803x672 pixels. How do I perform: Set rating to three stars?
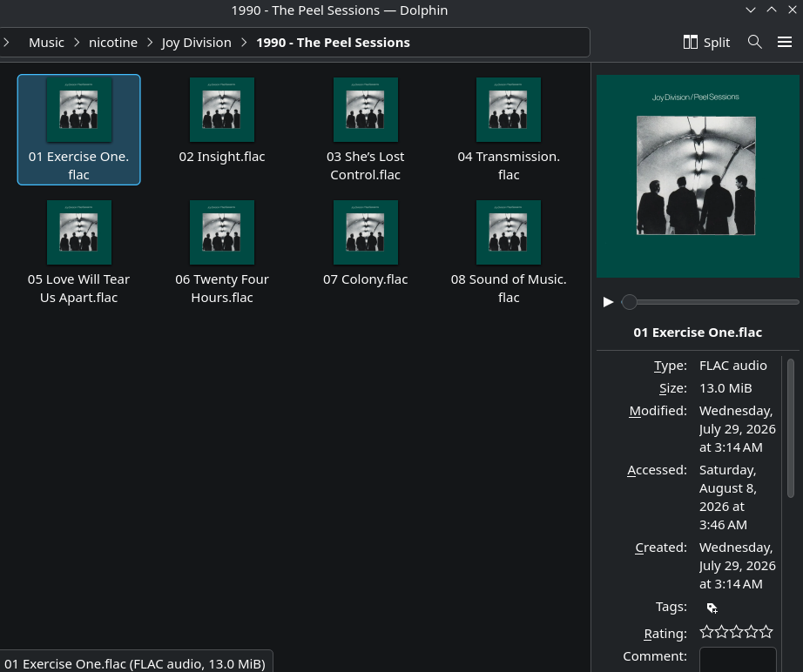point(737,632)
